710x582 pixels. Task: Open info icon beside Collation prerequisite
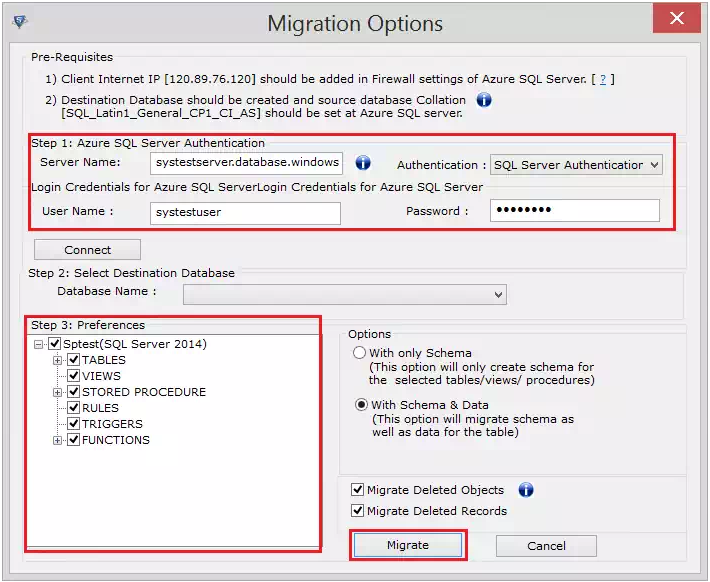point(484,100)
